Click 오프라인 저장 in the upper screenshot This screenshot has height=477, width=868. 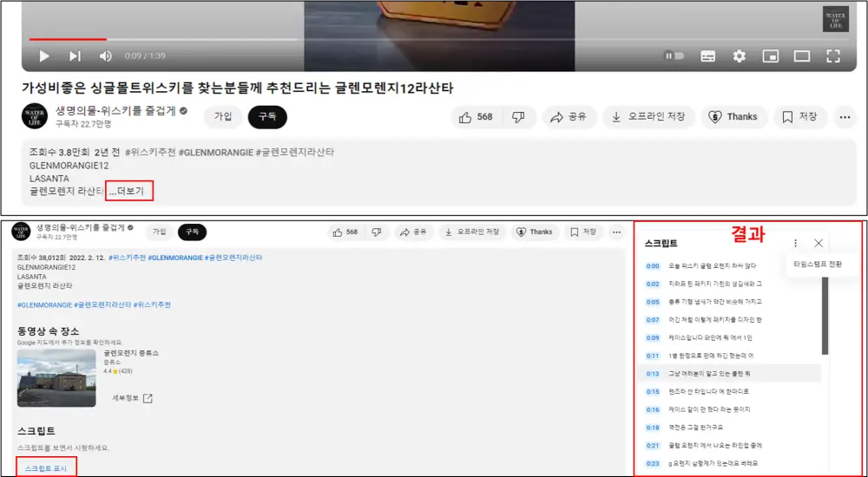(648, 117)
